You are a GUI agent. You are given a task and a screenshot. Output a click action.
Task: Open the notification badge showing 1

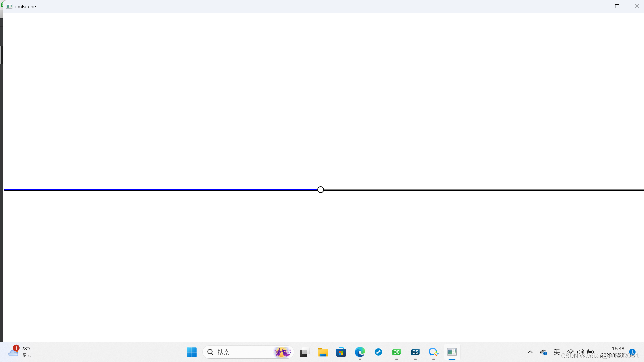[632, 352]
